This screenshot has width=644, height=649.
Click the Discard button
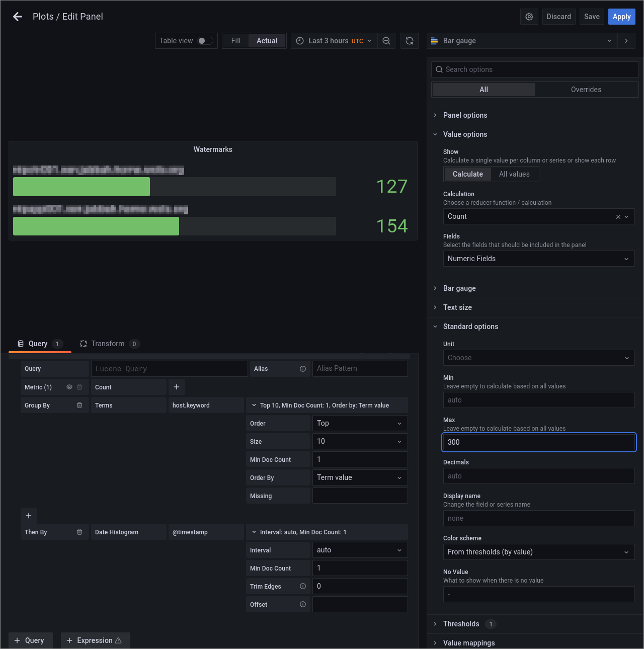[x=559, y=17]
